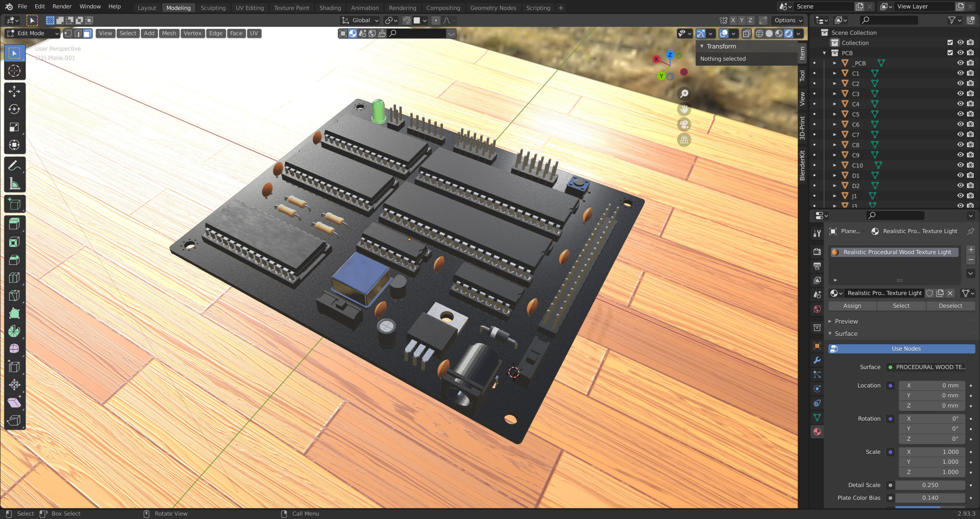Screen dimensions: 980x519
Task: Activate the Rotate tool
Action: 14,109
